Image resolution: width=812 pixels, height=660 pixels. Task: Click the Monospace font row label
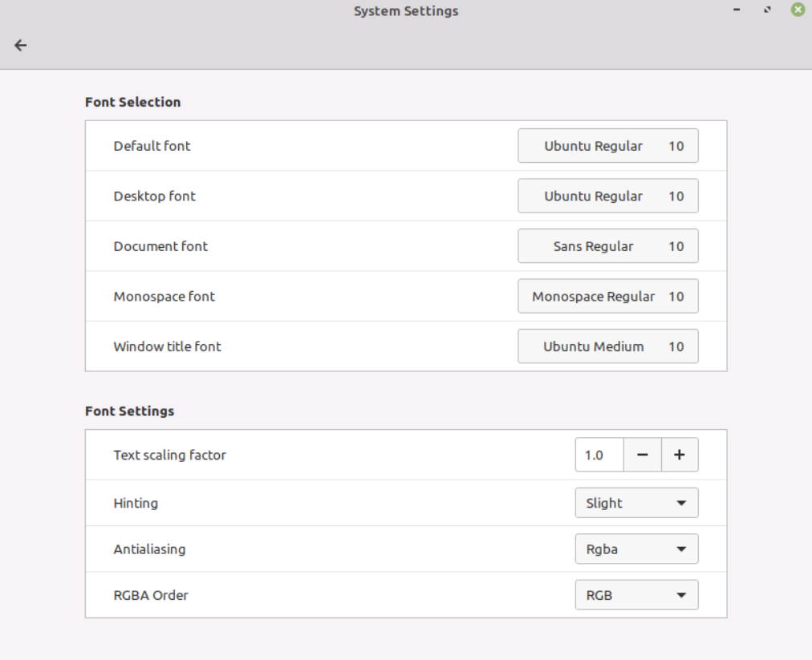164,297
